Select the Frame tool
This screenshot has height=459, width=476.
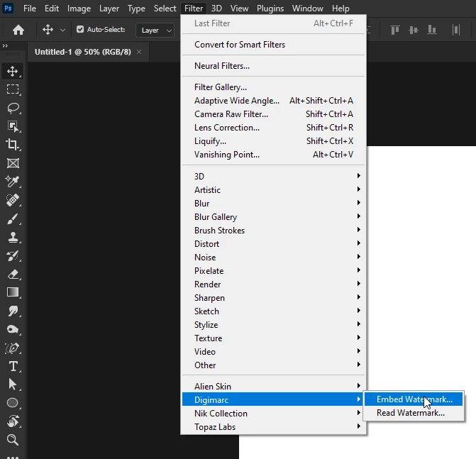13,163
